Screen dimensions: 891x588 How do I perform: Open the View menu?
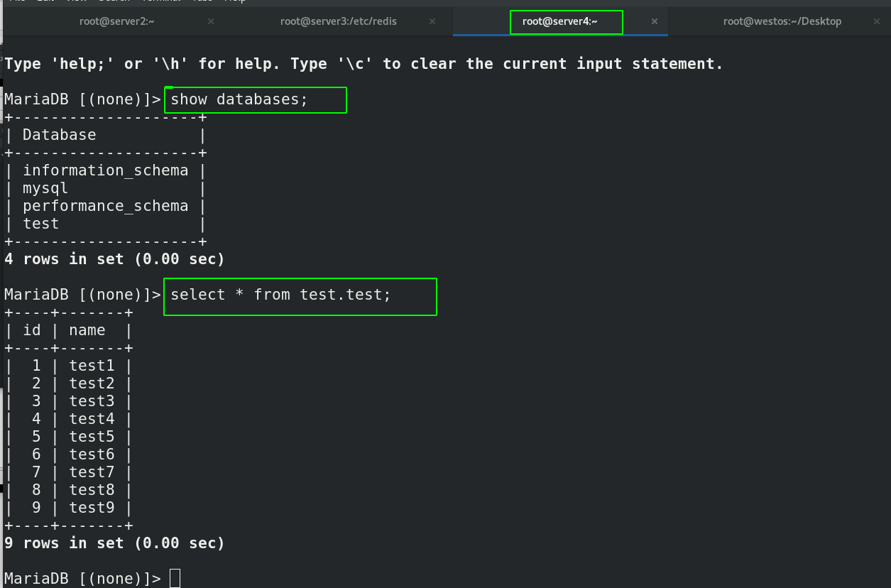pyautogui.click(x=75, y=1)
